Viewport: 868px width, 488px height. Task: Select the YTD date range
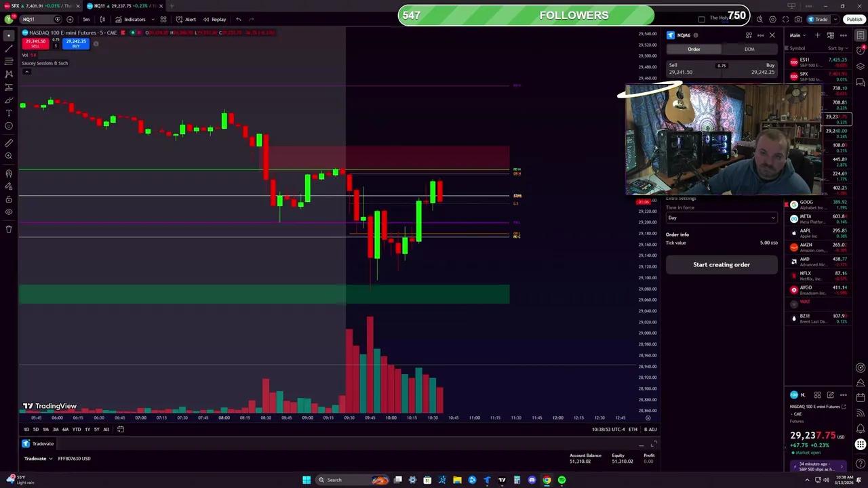pos(77,429)
